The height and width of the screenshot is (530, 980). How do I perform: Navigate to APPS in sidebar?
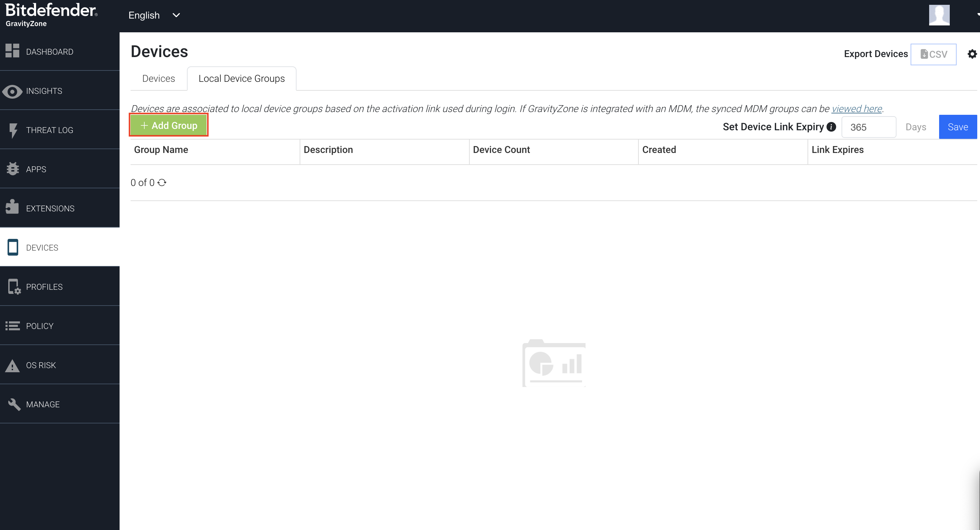coord(60,169)
